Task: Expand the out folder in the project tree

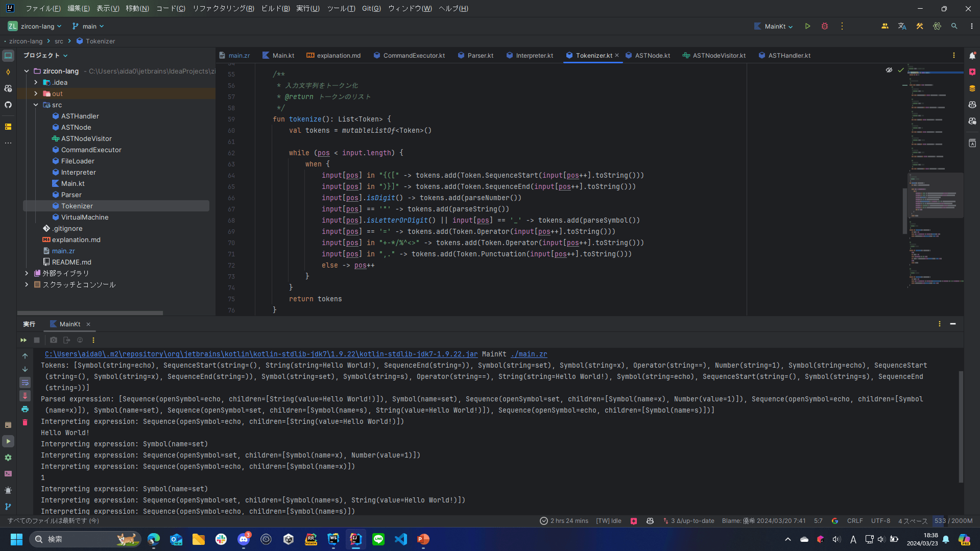Action: click(36, 93)
